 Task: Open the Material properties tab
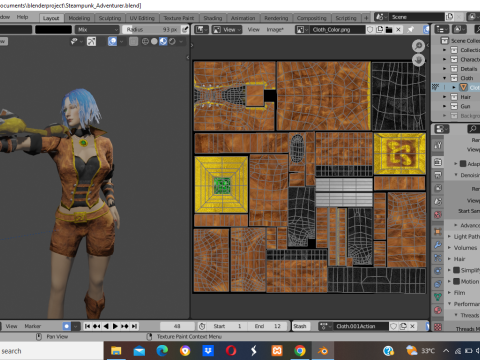click(x=438, y=310)
